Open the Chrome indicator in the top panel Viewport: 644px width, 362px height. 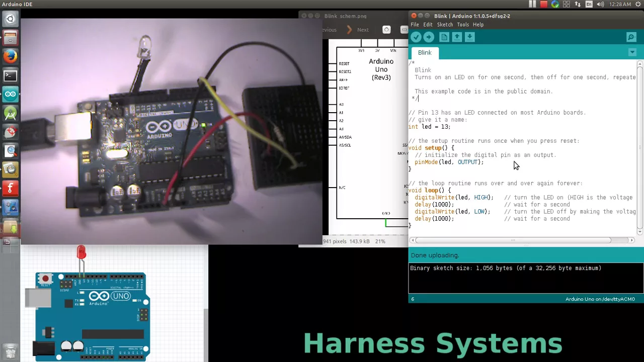click(555, 4)
